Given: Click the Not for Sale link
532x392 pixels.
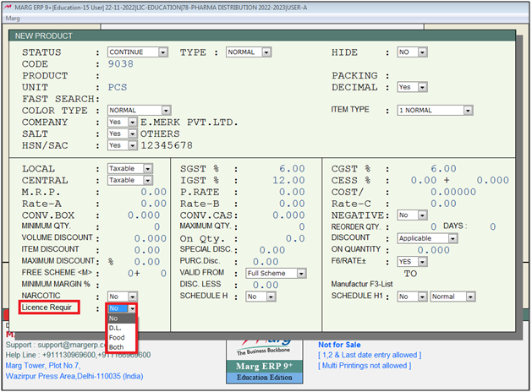Looking at the screenshot, I should click(x=339, y=345).
